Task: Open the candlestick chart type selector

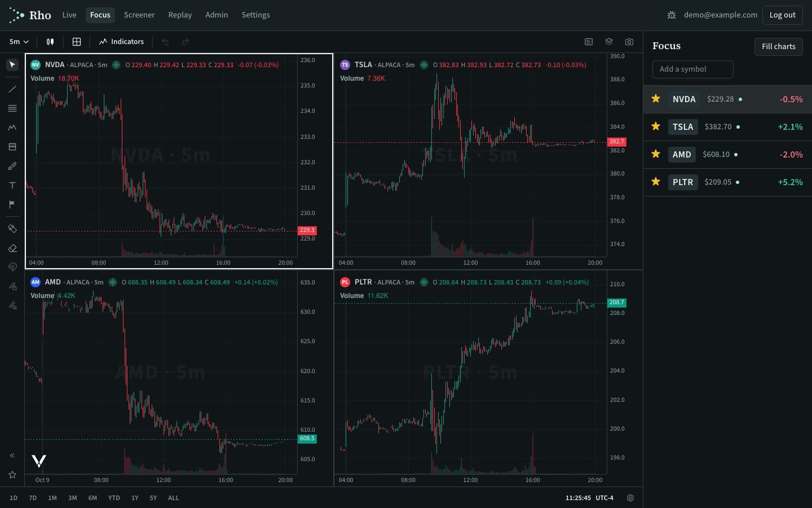Action: click(50, 42)
